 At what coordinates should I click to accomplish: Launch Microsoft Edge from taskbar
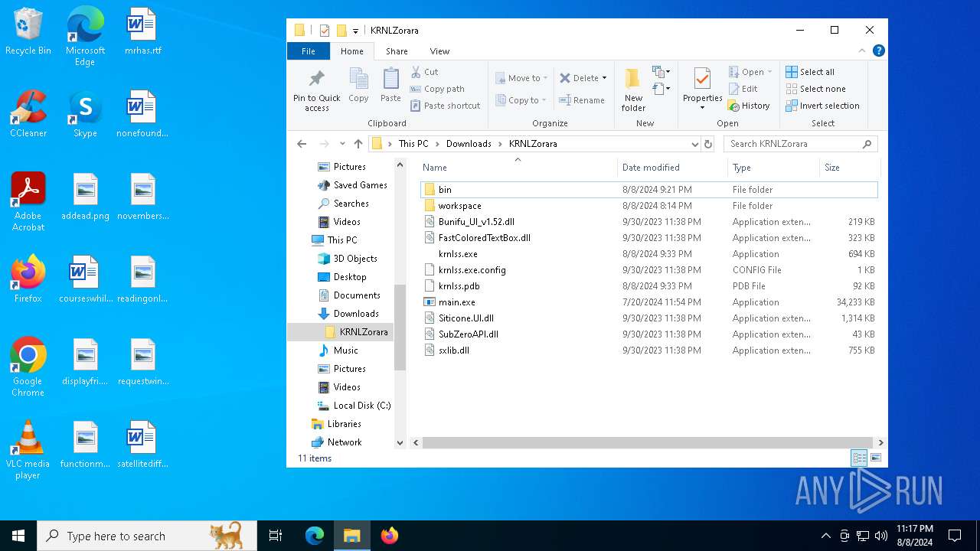[315, 536]
